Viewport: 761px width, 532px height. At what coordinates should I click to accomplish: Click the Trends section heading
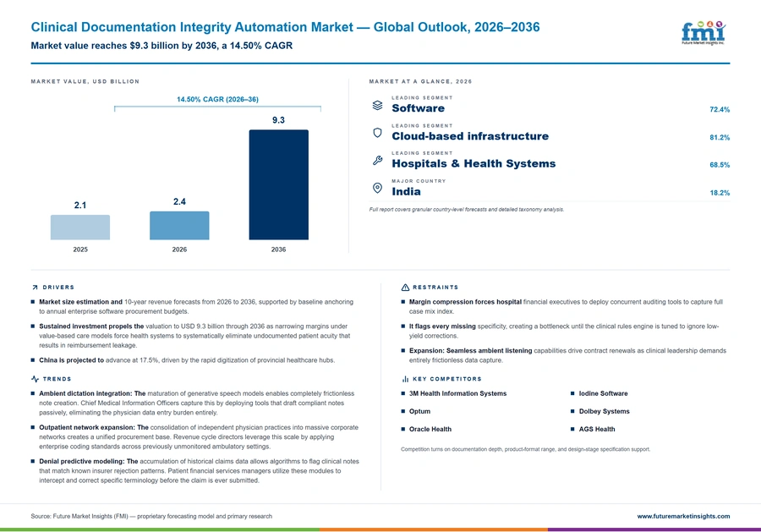tap(57, 379)
